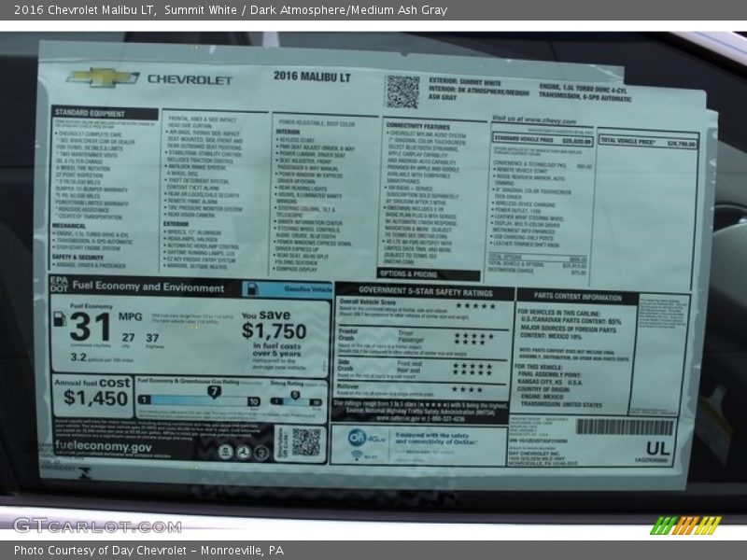The height and width of the screenshot is (560, 747).
Task: Click the 2016 MALIBU LT heading
Action: point(312,77)
